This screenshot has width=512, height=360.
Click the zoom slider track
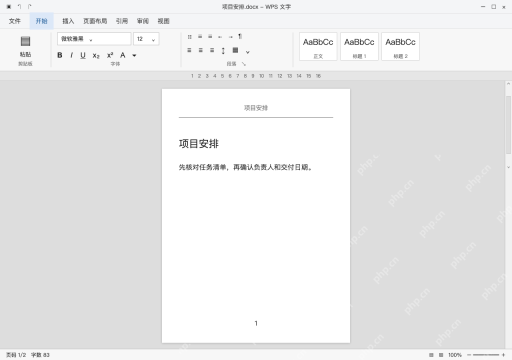pos(486,355)
